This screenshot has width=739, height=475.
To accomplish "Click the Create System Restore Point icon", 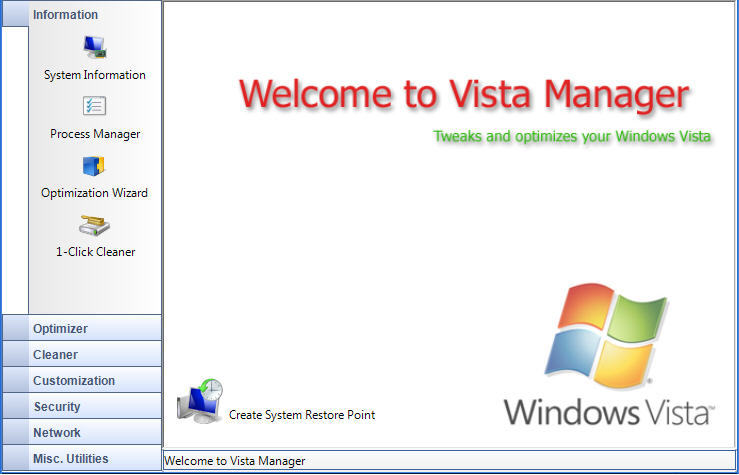I will [200, 400].
